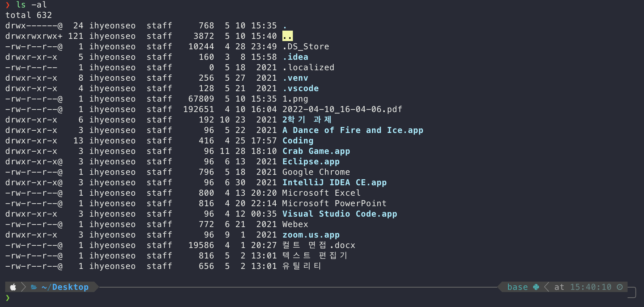Image resolution: width=644 pixels, height=307 pixels.
Task: Click the Python conda icon beside base
Action: [536, 287]
